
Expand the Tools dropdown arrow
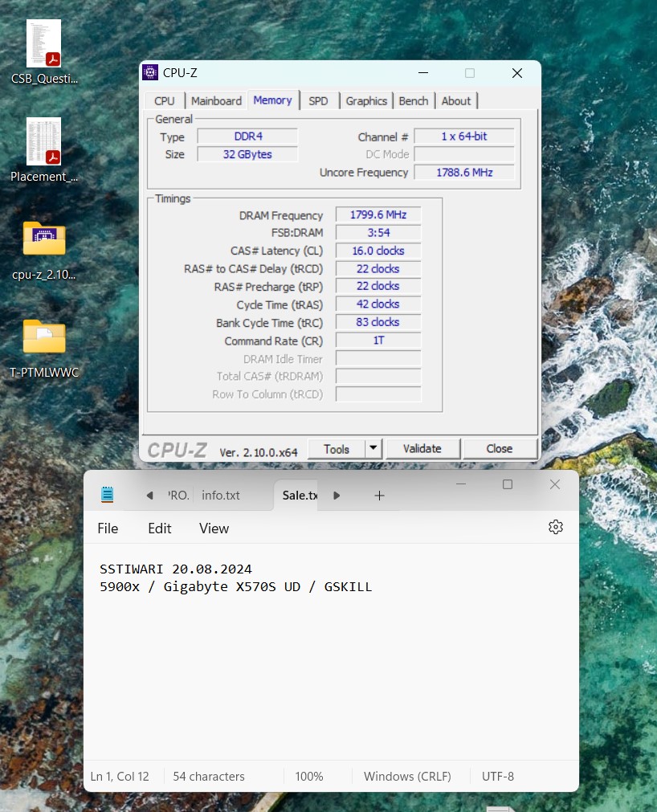pyautogui.click(x=373, y=449)
